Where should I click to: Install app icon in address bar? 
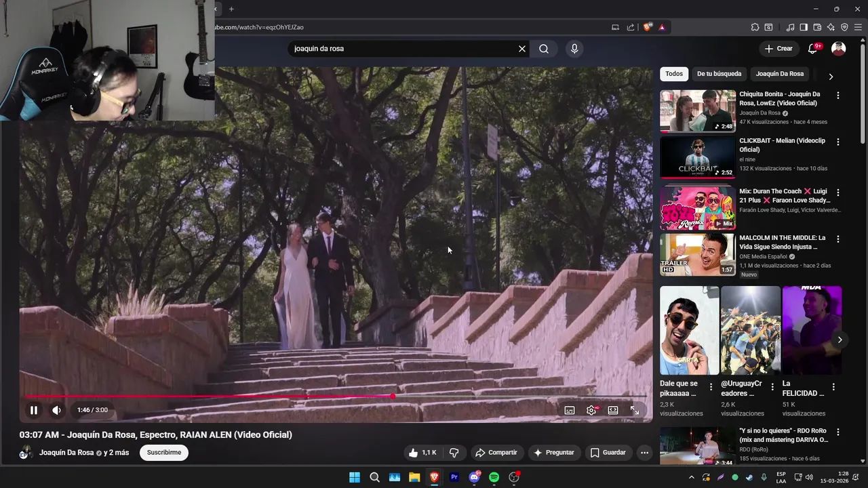pos(615,27)
